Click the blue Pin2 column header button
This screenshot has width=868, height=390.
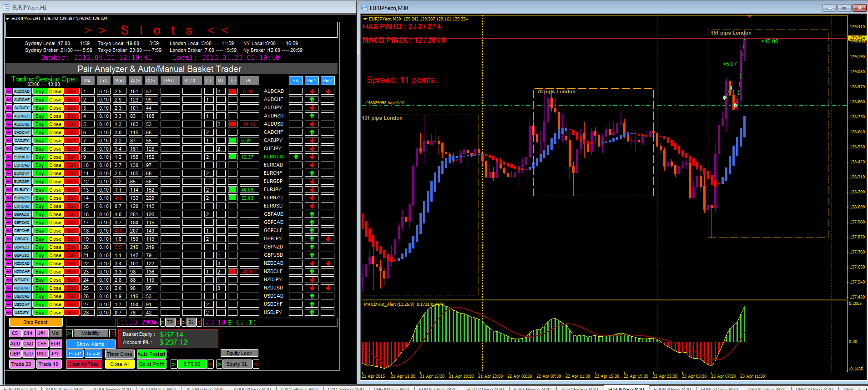(x=328, y=81)
